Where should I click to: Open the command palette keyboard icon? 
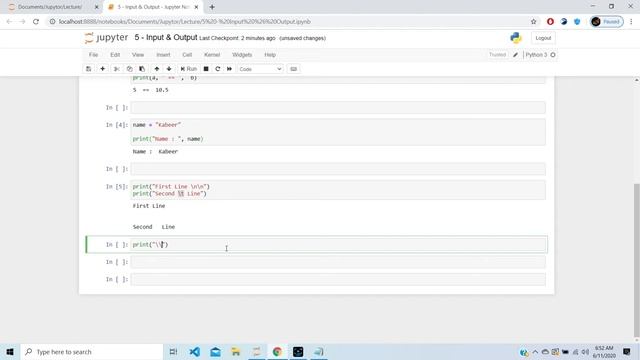[293, 69]
